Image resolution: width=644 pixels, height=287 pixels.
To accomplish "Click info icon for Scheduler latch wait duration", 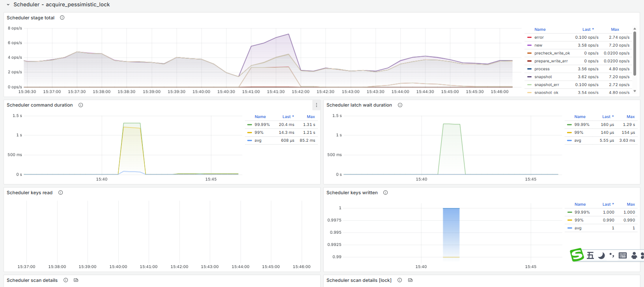I will click(x=400, y=105).
